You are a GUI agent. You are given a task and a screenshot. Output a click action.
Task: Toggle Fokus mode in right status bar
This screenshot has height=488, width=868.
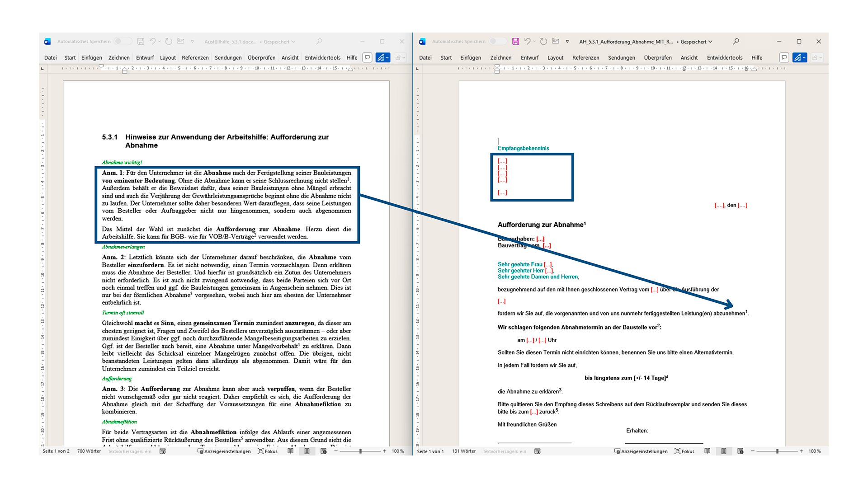tap(684, 451)
